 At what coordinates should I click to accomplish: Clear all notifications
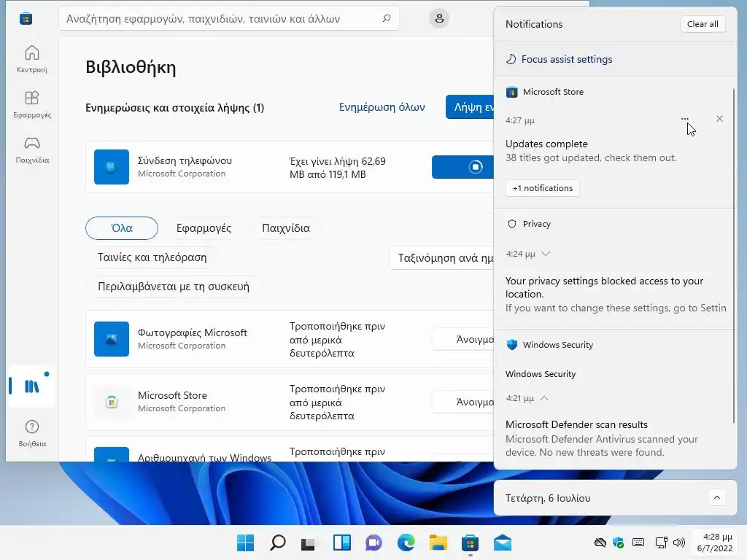tap(703, 24)
